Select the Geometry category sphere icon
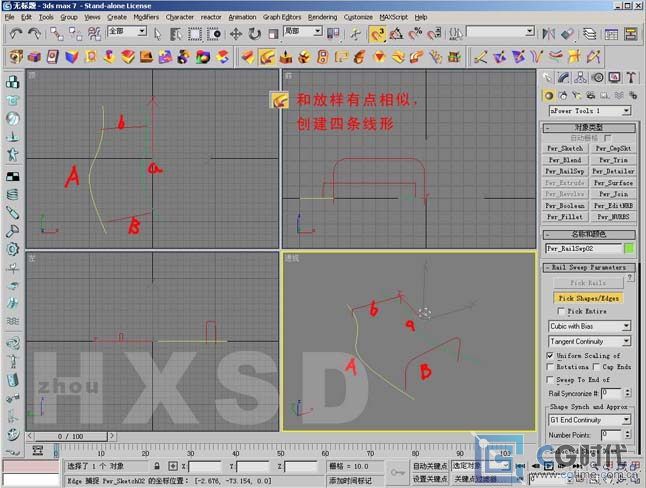646x488 pixels. pyautogui.click(x=548, y=96)
